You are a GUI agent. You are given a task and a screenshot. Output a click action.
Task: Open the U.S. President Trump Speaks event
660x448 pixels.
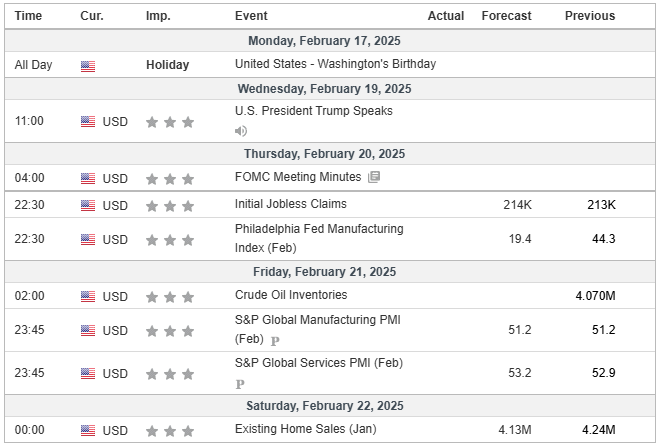[314, 111]
